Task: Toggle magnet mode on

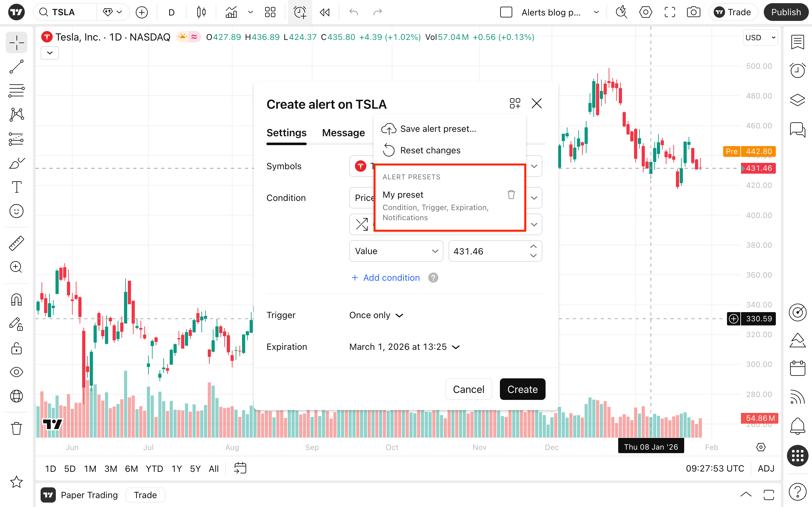Action: (x=16, y=299)
